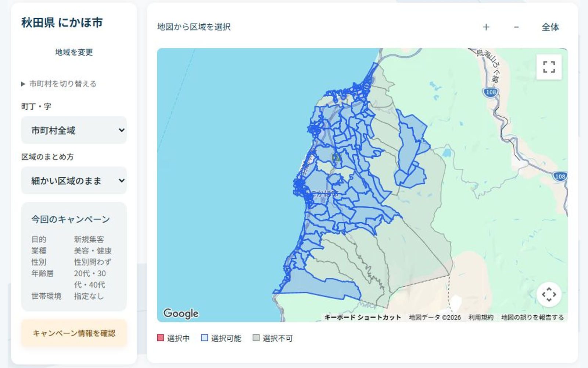Click route 108 shield near map top
Screen dimensions: 588x368
click(491, 92)
